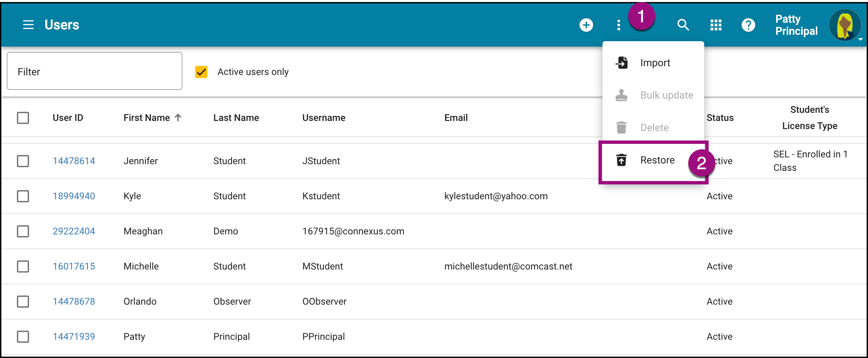Open the account dropdown arrow beside avatar
This screenshot has width=868, height=358.
click(x=861, y=39)
